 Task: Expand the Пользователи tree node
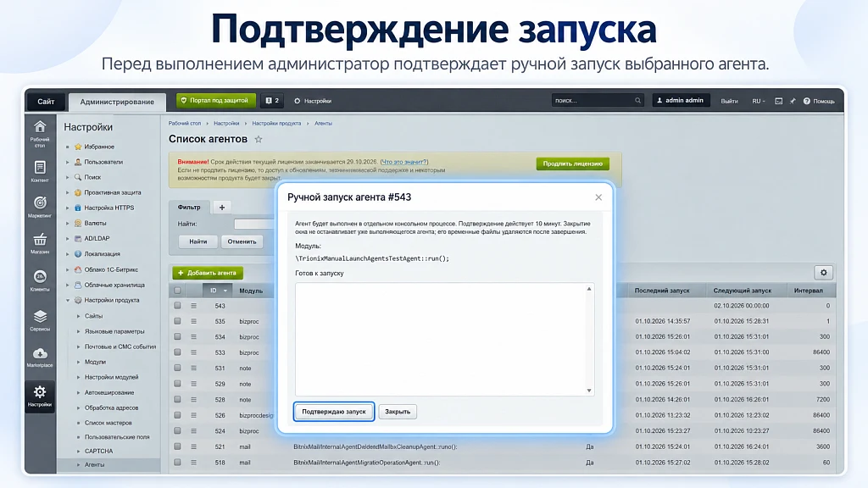point(68,162)
